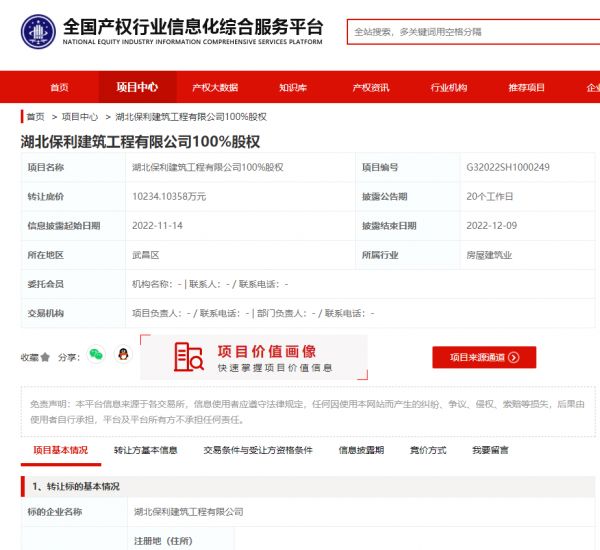Open 产权大数据 navigation item
This screenshot has height=550, width=600.
(x=215, y=88)
